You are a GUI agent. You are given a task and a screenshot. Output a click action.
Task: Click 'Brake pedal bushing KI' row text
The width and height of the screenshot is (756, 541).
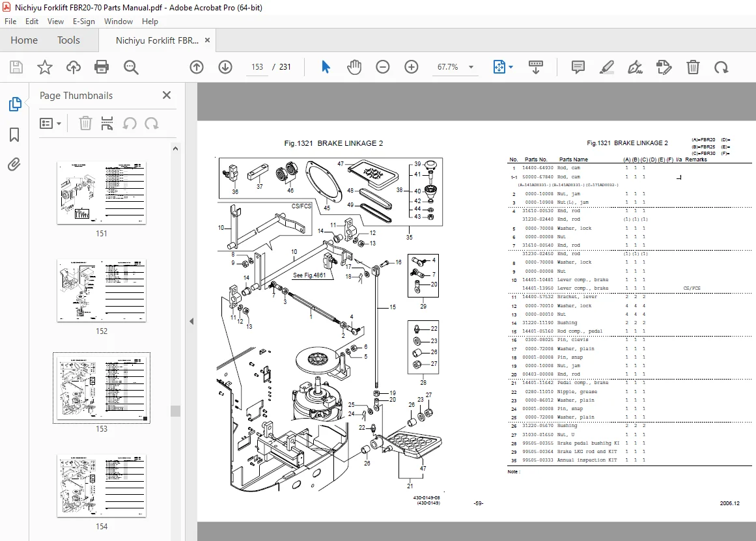(588, 443)
